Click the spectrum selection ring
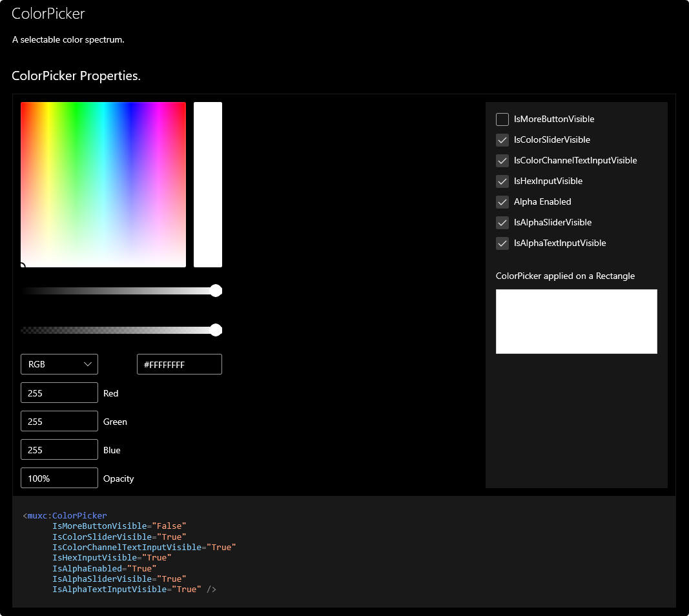Viewport: 689px width, 616px height. [x=23, y=265]
